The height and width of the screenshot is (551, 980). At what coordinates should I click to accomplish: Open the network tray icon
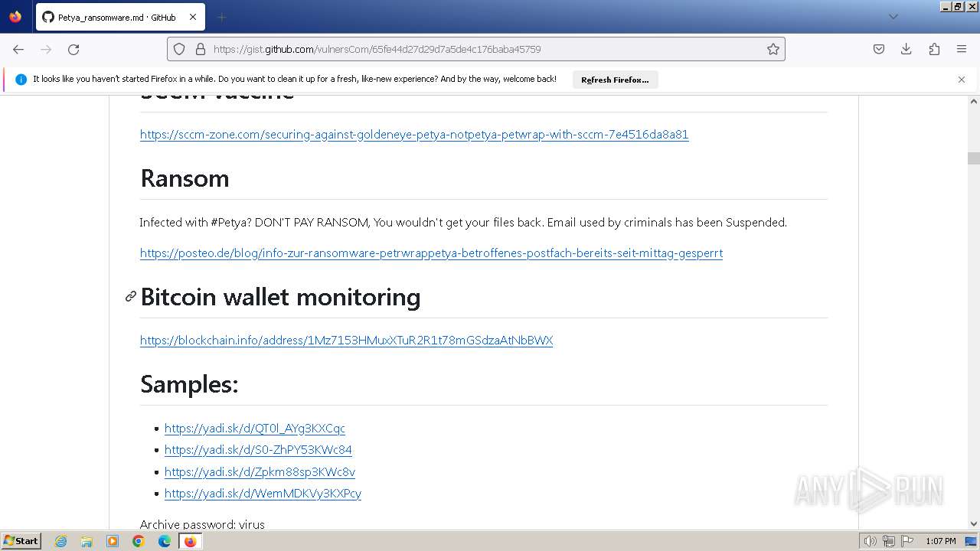tap(889, 541)
